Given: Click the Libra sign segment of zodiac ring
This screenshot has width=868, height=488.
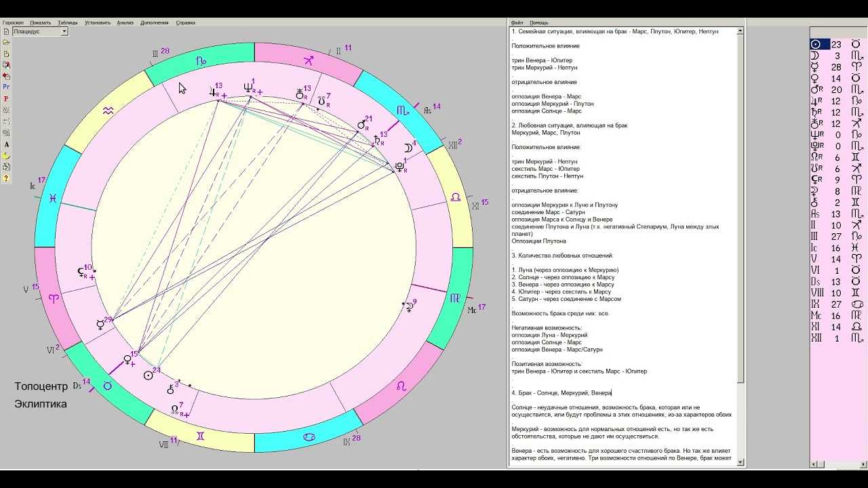Looking at the screenshot, I should (456, 197).
